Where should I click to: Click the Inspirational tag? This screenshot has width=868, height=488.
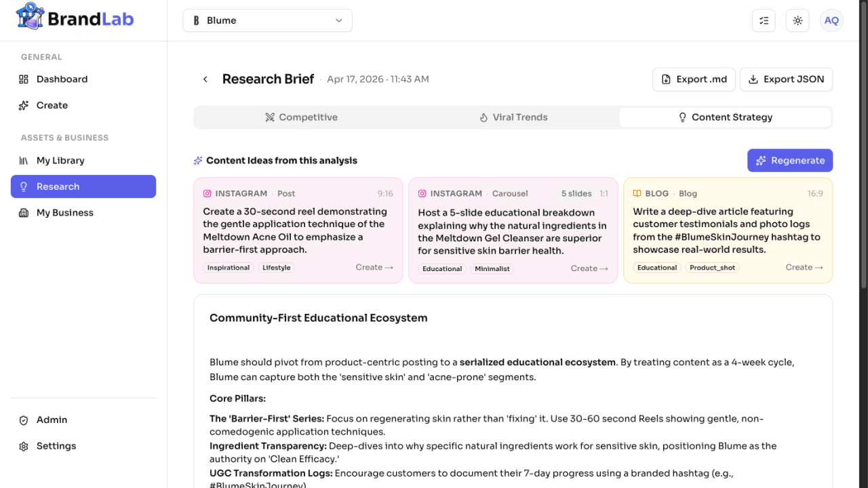[229, 268]
